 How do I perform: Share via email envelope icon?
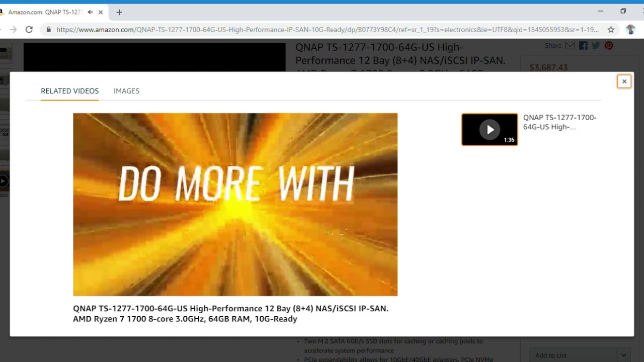(570, 46)
